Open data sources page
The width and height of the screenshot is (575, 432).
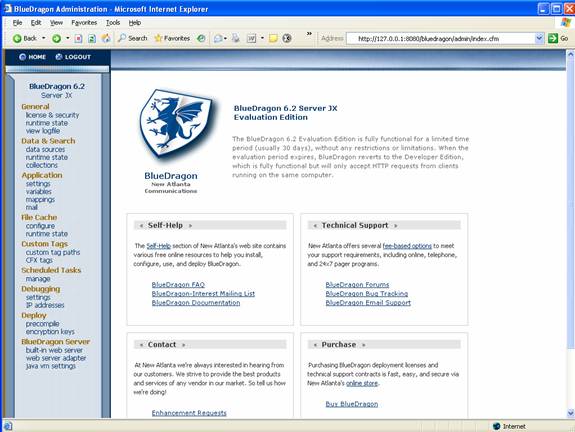[45, 150]
